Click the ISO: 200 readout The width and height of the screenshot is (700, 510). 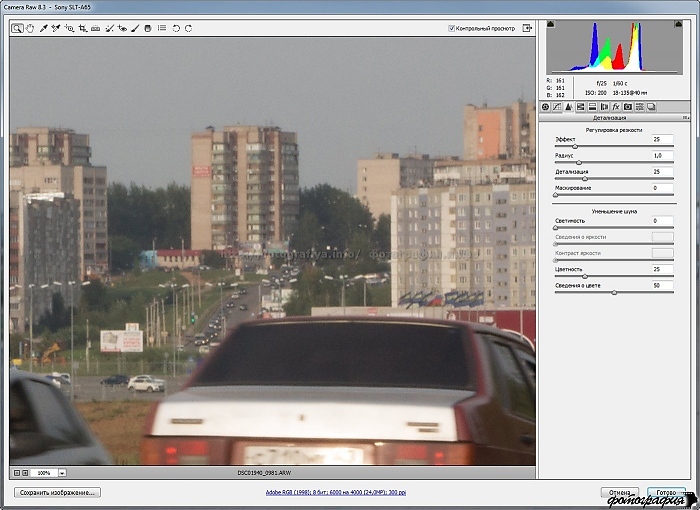coord(596,93)
